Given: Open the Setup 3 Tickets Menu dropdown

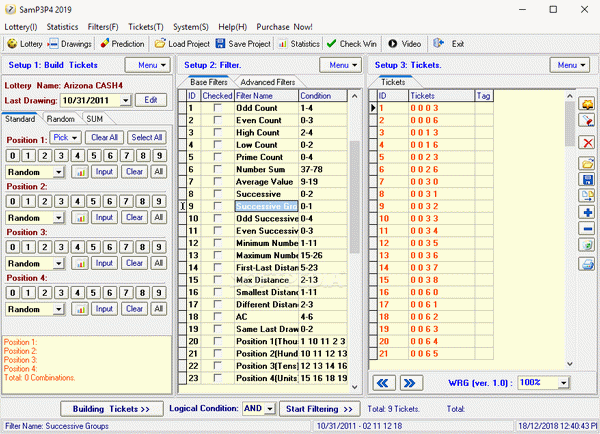Looking at the screenshot, I should point(570,65).
